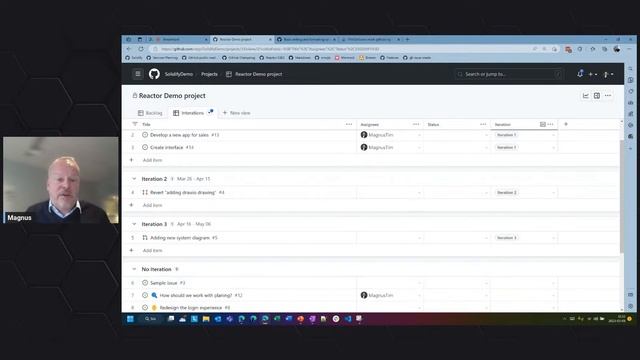Click Add item under Iteration 1 group

(152, 160)
